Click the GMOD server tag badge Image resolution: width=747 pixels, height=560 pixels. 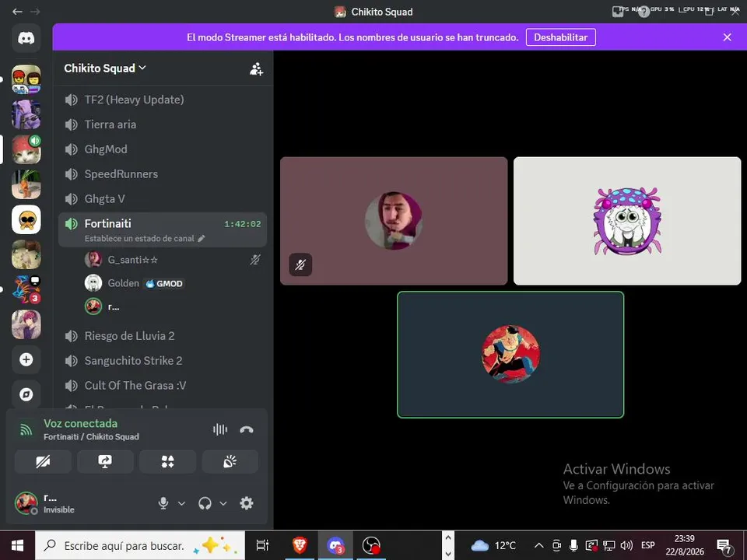[x=164, y=284]
